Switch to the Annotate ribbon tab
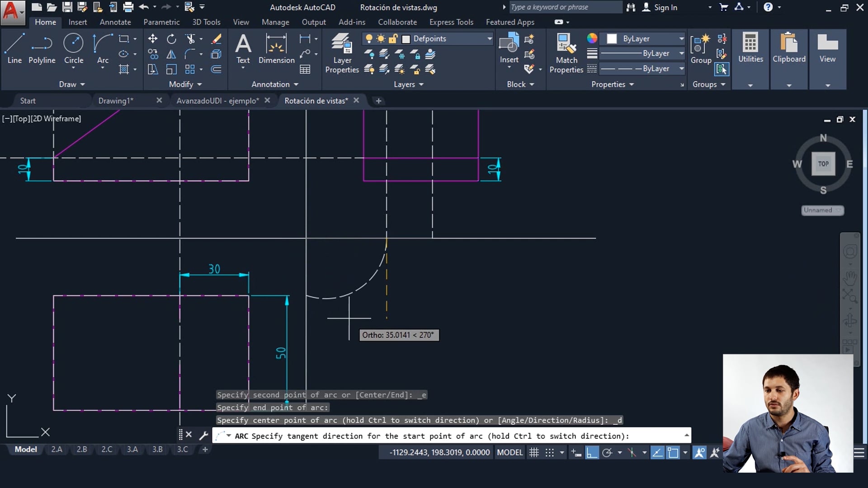Image resolution: width=868 pixels, height=488 pixels. point(115,22)
